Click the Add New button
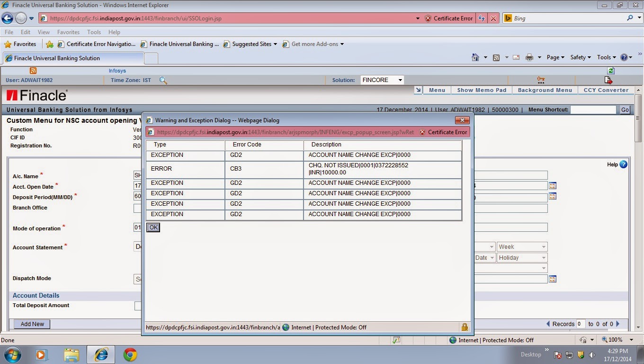 [32, 324]
